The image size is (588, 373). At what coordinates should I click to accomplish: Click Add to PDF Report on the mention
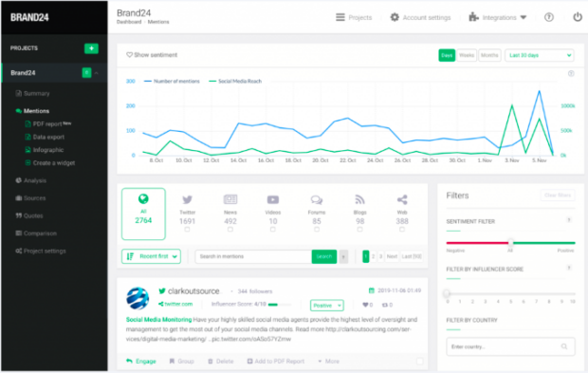[276, 361]
